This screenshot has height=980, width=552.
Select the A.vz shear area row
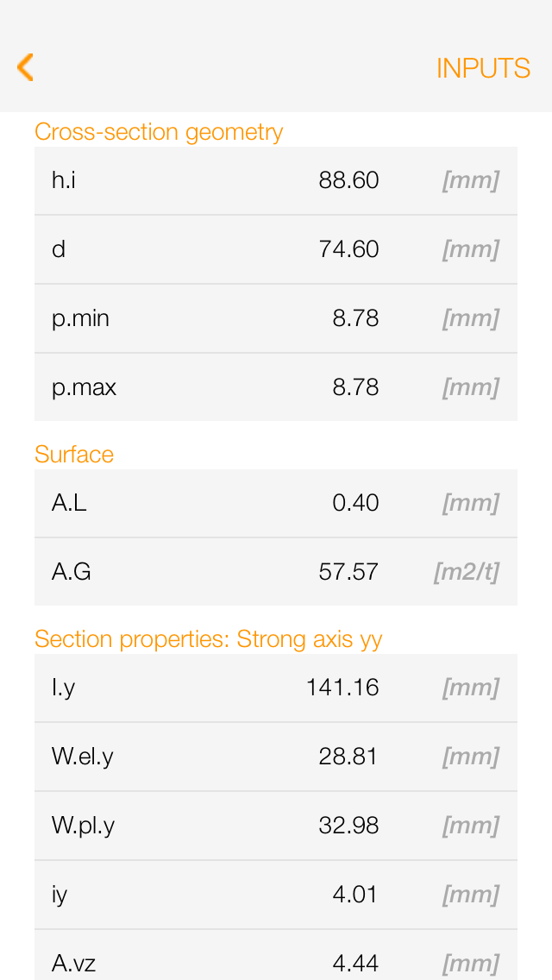[x=276, y=958]
